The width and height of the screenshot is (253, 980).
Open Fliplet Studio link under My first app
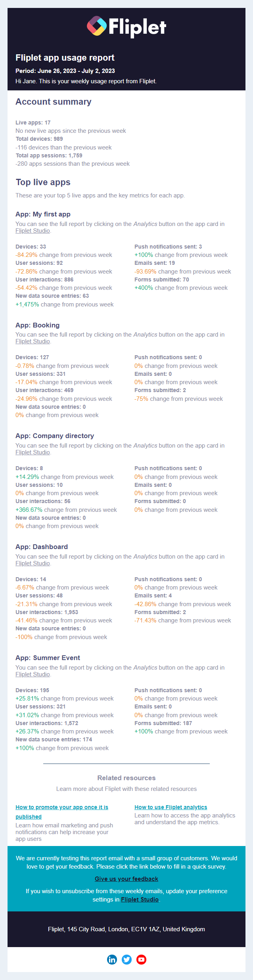tap(33, 231)
